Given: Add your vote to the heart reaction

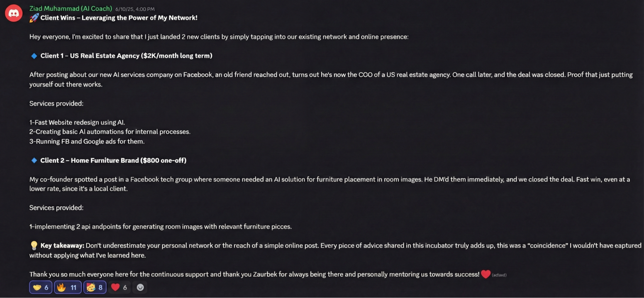Looking at the screenshot, I should pyautogui.click(x=119, y=287).
